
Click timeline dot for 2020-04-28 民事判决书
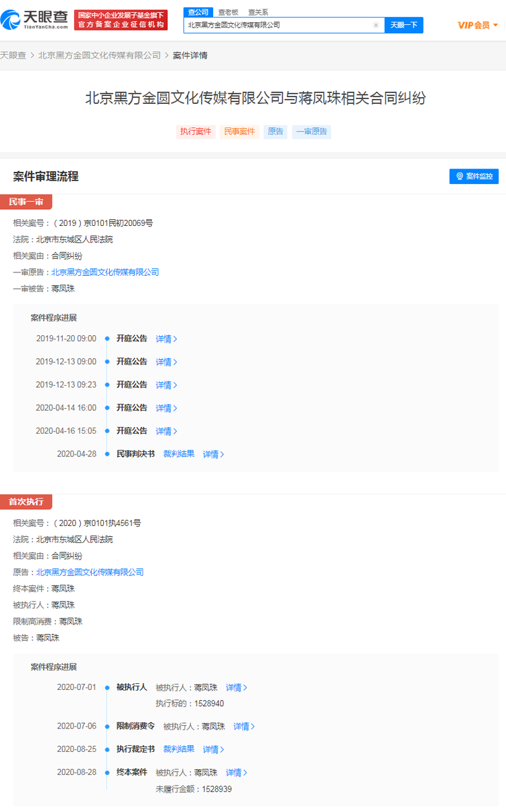107,454
